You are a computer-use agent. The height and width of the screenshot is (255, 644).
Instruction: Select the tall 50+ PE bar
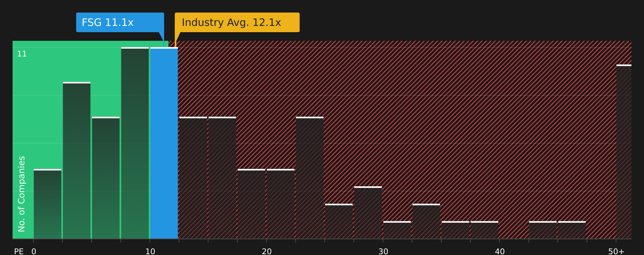point(624,152)
